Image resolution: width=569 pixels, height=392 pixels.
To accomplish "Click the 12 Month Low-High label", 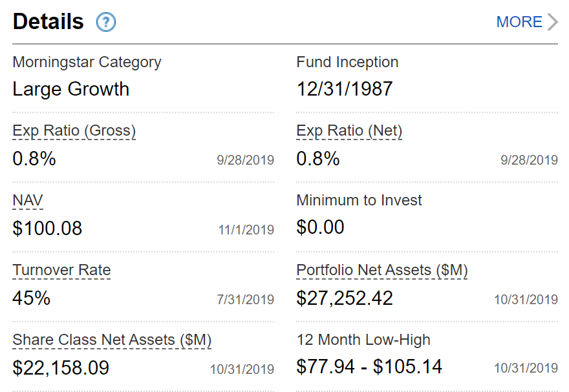I will [x=363, y=340].
